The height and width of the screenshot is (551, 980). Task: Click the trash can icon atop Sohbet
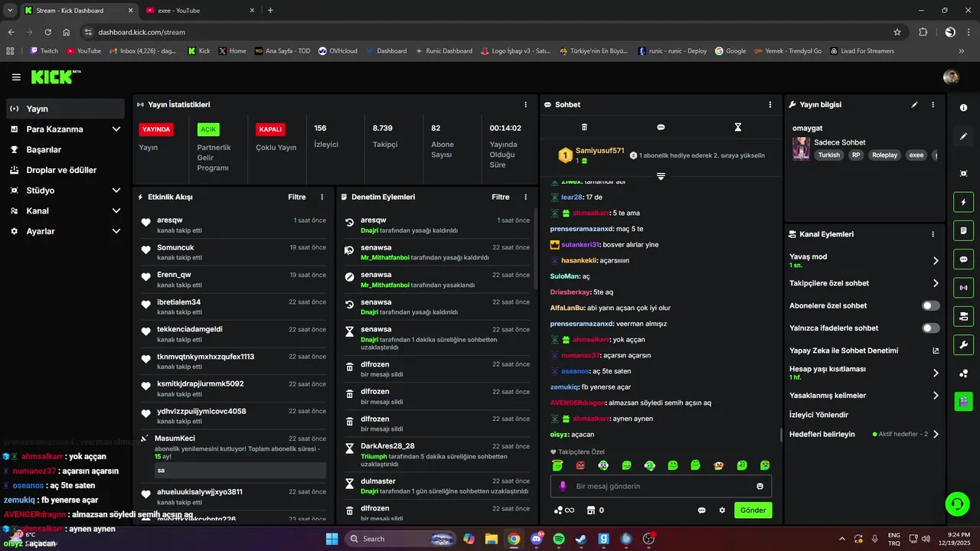584,127
